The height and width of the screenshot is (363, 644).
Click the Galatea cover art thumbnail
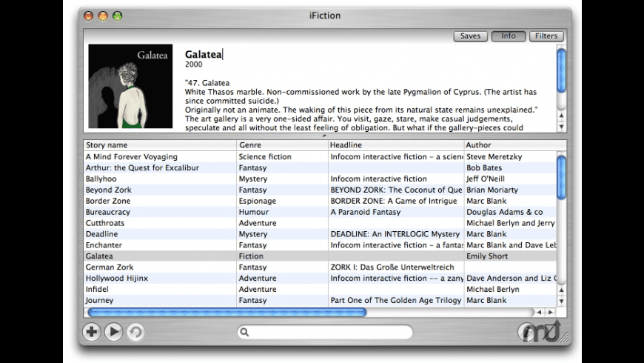click(130, 87)
